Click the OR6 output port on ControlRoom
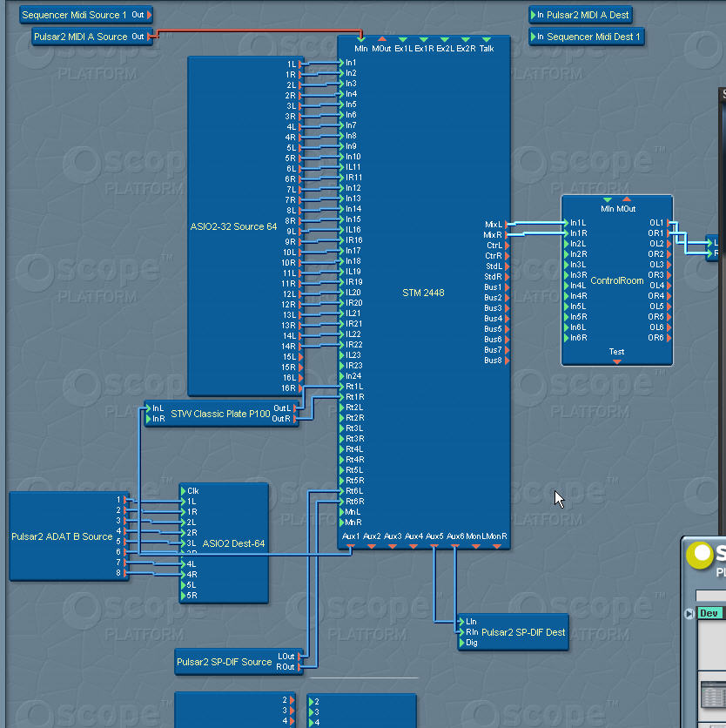 click(x=669, y=338)
